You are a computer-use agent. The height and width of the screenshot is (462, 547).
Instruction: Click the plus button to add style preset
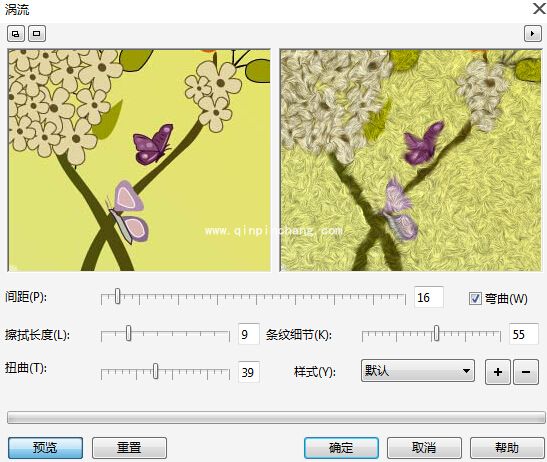(x=498, y=372)
